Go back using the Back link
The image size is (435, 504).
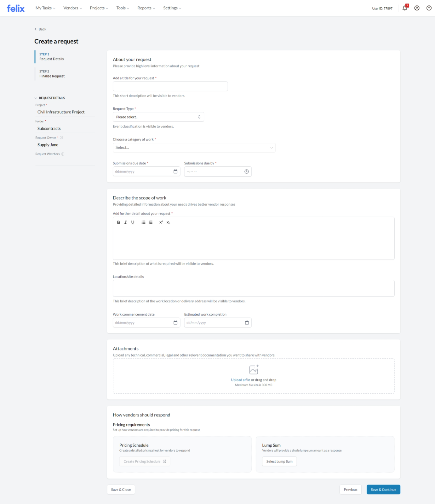[x=40, y=29]
